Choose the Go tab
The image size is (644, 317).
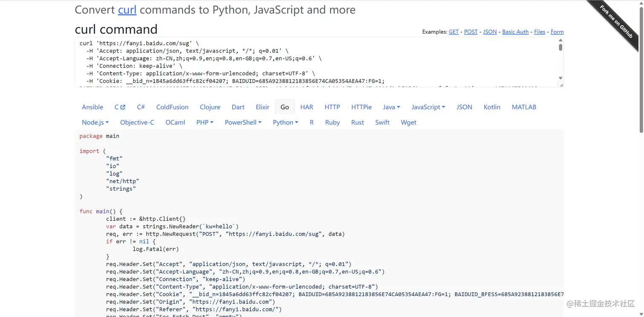coord(285,107)
